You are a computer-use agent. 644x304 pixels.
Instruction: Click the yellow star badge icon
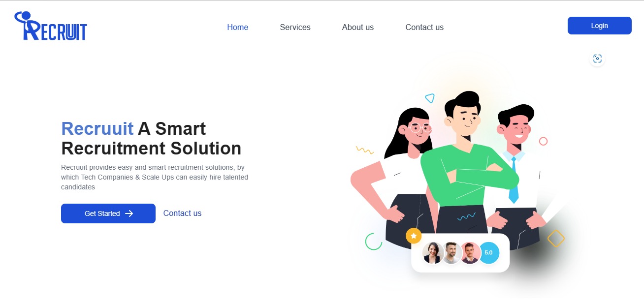414,236
